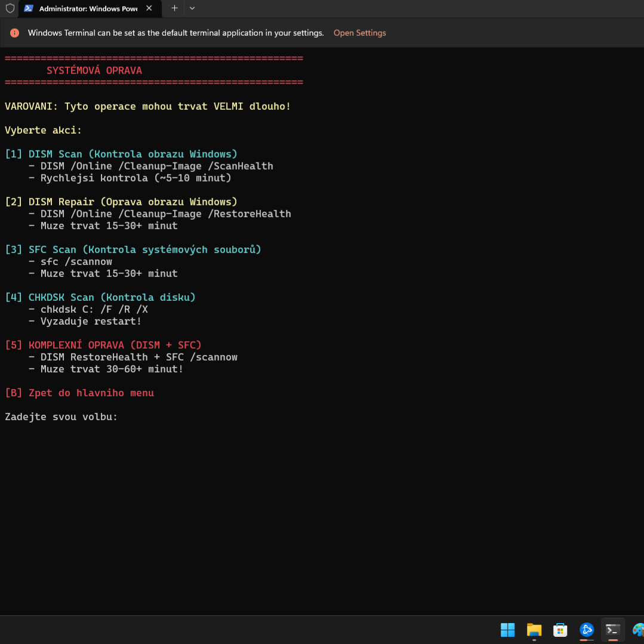
Task: Click at the 'Zadejte svou volbu:' prompt line
Action: tap(61, 417)
